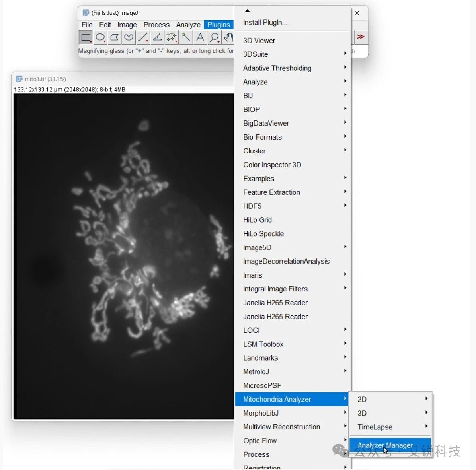
Task: Select the Magnifying glass tool
Action: pos(215,37)
